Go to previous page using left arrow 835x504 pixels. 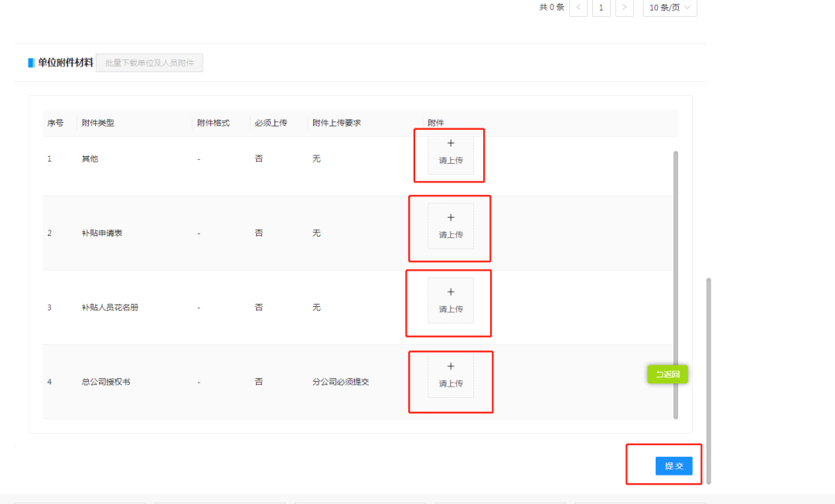tap(578, 8)
